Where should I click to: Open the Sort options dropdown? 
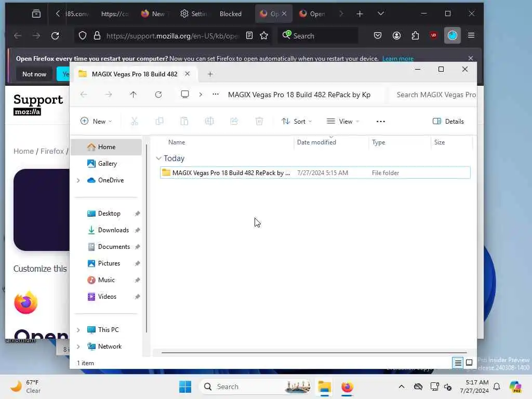coord(297,122)
